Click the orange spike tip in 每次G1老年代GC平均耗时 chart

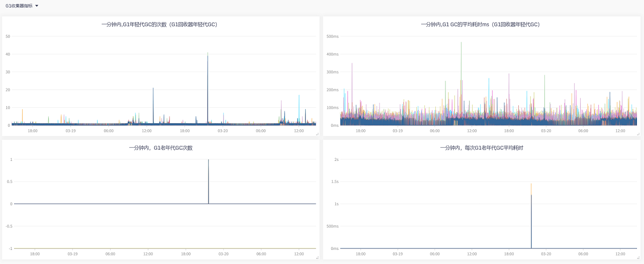(531, 185)
